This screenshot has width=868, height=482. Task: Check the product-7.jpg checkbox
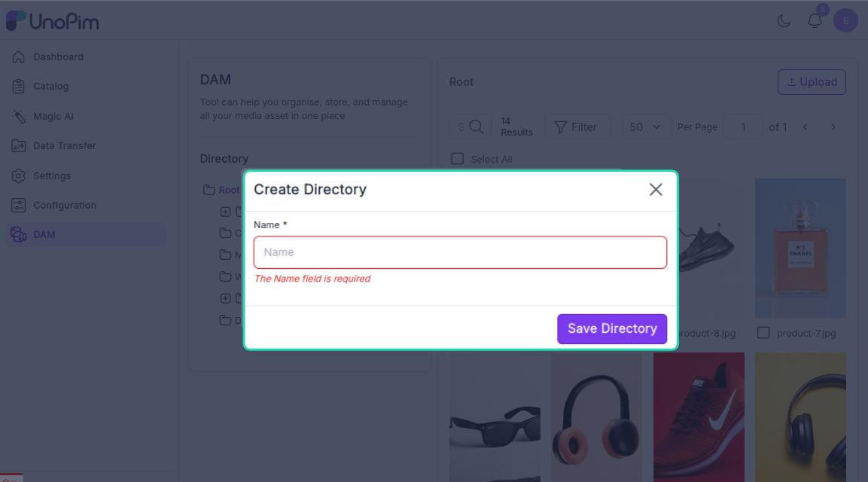pos(763,333)
